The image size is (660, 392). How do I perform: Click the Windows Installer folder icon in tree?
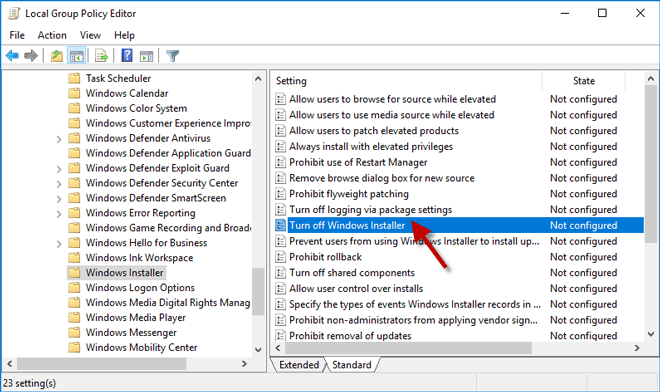pos(74,272)
